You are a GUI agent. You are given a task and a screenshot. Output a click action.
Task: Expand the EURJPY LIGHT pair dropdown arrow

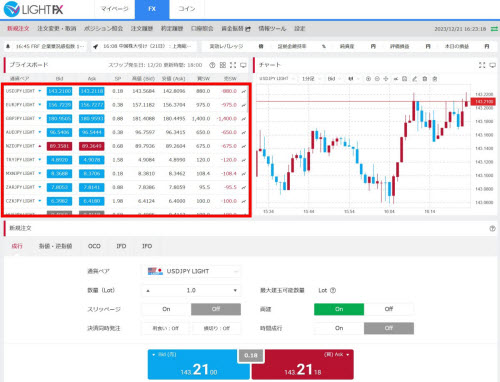coord(40,105)
